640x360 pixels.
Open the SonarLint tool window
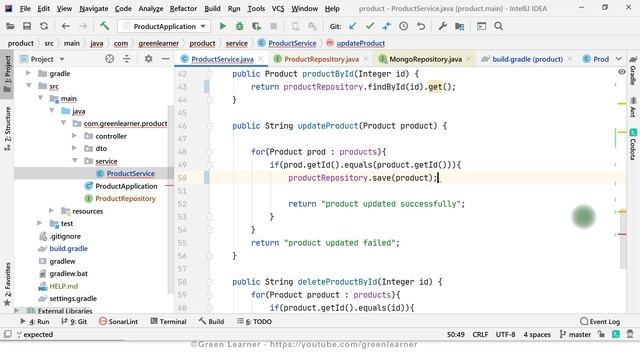pyautogui.click(x=118, y=322)
